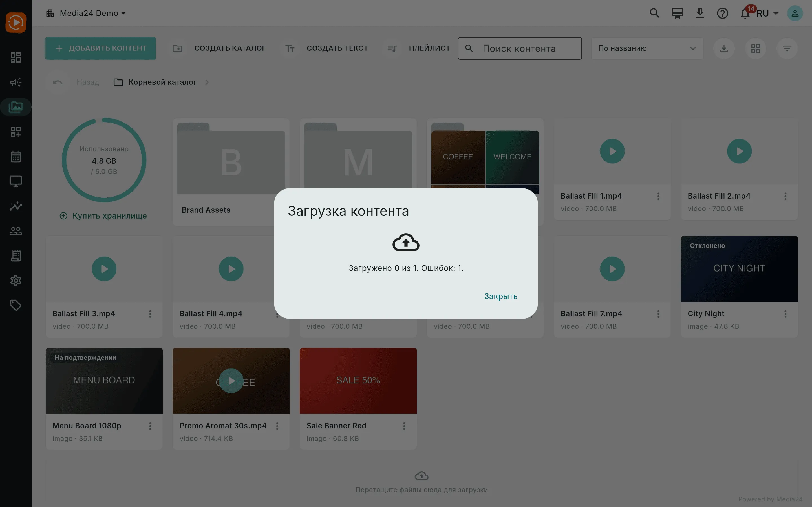
Task: Toggle grid view layout icon
Action: pyautogui.click(x=755, y=49)
